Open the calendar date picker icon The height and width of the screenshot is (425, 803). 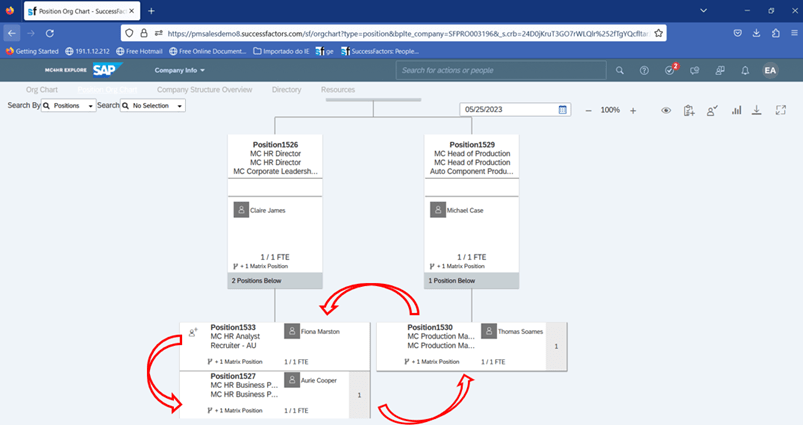click(563, 110)
